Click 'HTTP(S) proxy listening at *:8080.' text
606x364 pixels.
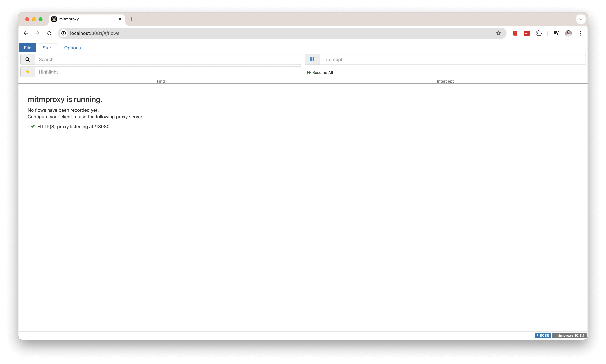click(74, 127)
